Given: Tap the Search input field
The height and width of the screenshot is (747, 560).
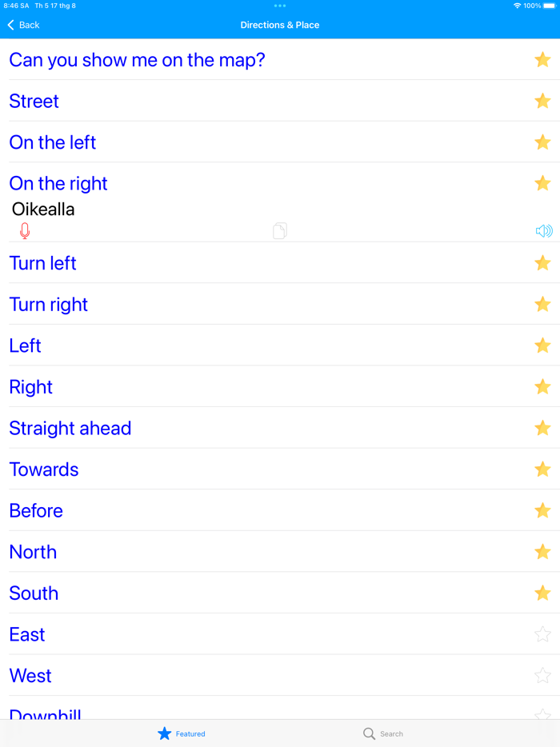Looking at the screenshot, I should pyautogui.click(x=392, y=733).
